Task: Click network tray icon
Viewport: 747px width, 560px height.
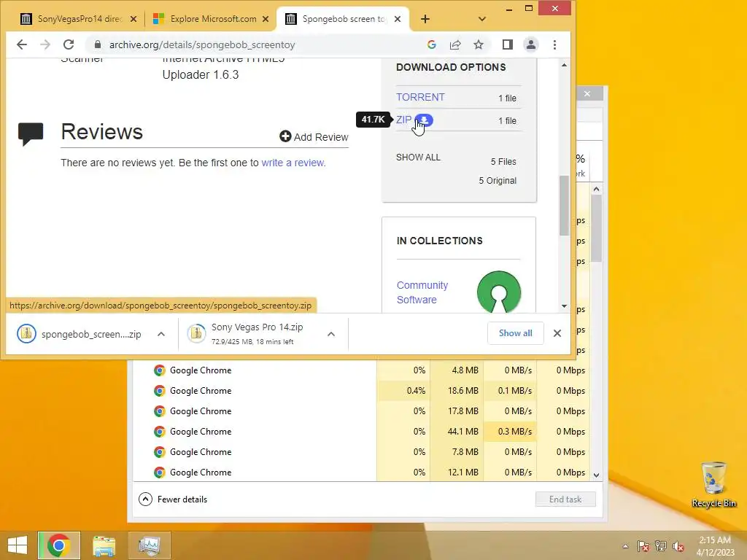Action: point(661,546)
